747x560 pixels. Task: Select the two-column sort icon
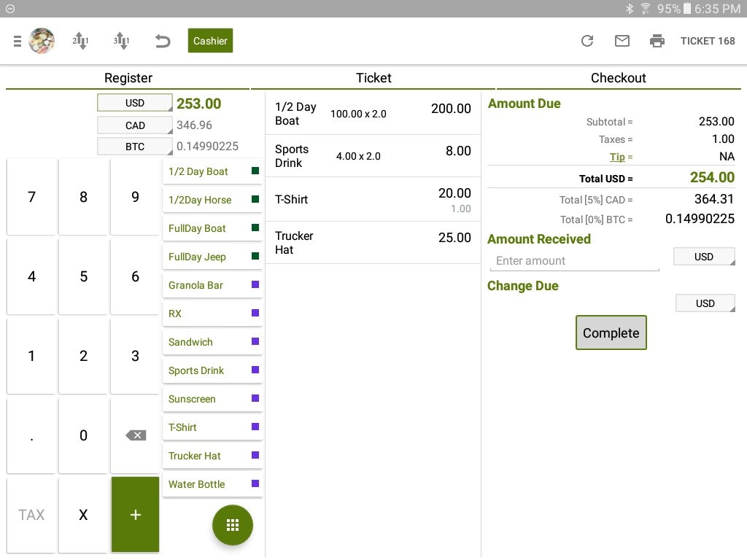click(x=80, y=41)
